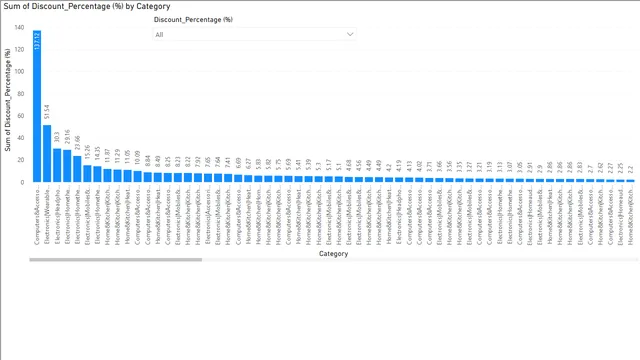Select the bar with value 11.87
The height and width of the screenshot is (360, 640).
pos(107,176)
